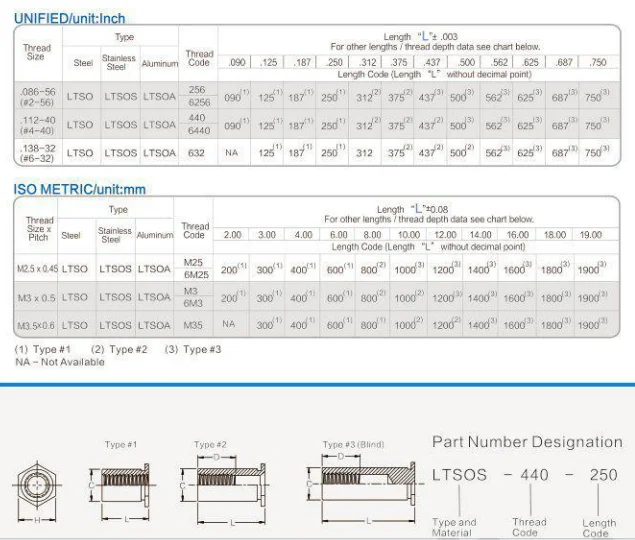Select the 'Type and Material' label

[453, 527]
